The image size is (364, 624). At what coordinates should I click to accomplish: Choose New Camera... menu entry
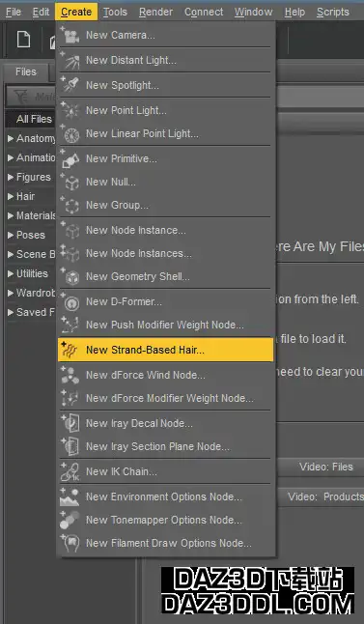(x=165, y=36)
